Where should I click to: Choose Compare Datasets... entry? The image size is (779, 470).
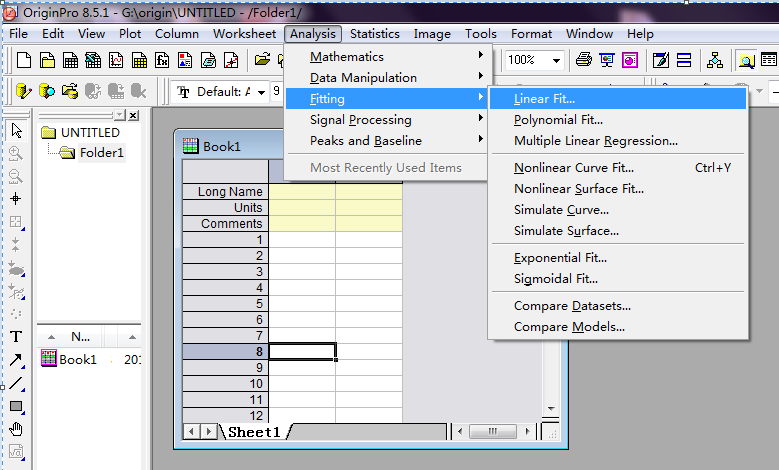pyautogui.click(x=618, y=306)
